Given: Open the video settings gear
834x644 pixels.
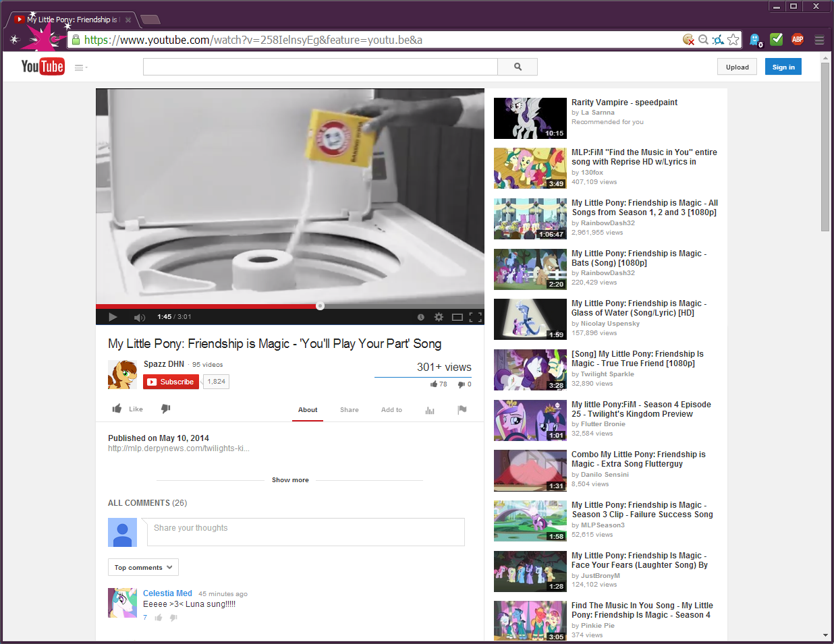Looking at the screenshot, I should pos(439,317).
